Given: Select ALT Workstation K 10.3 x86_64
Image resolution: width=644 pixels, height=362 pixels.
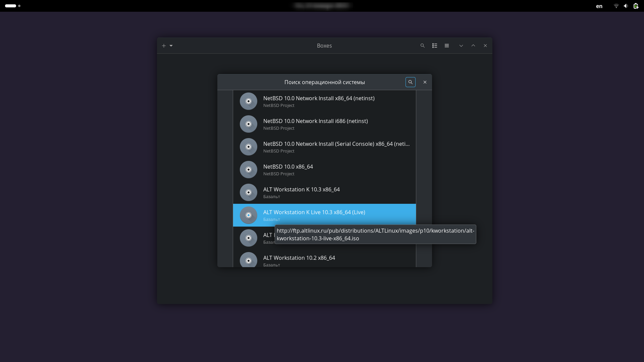Looking at the screenshot, I should (324, 192).
